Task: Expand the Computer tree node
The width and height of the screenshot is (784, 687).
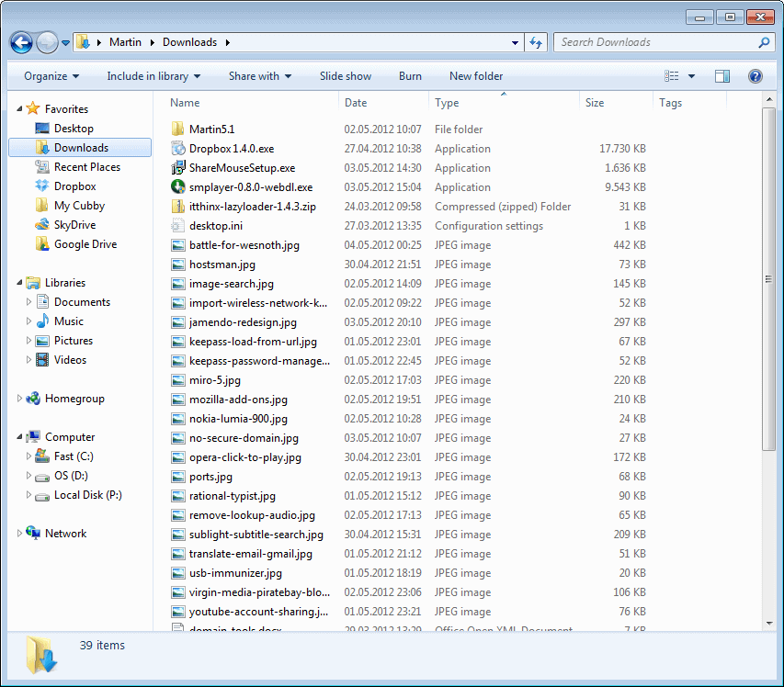Action: [18, 436]
